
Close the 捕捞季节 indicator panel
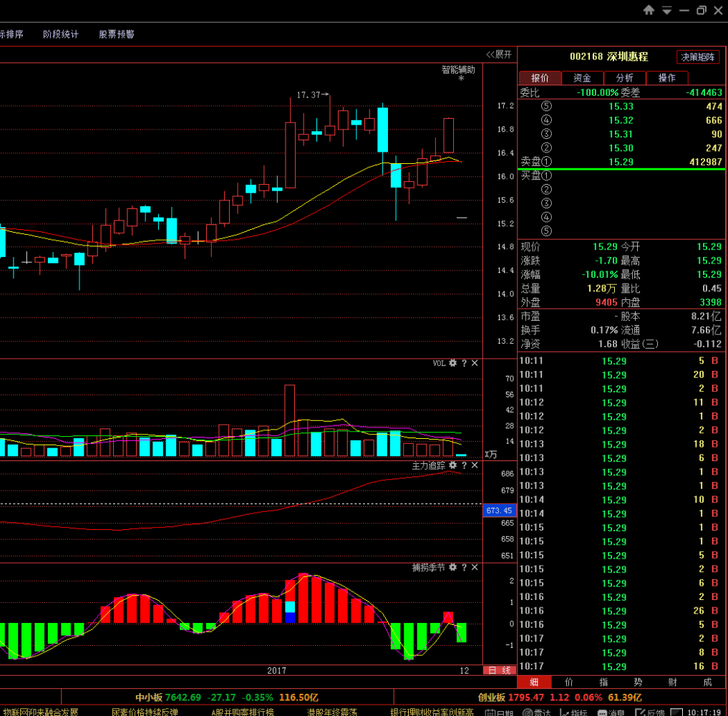click(x=475, y=567)
